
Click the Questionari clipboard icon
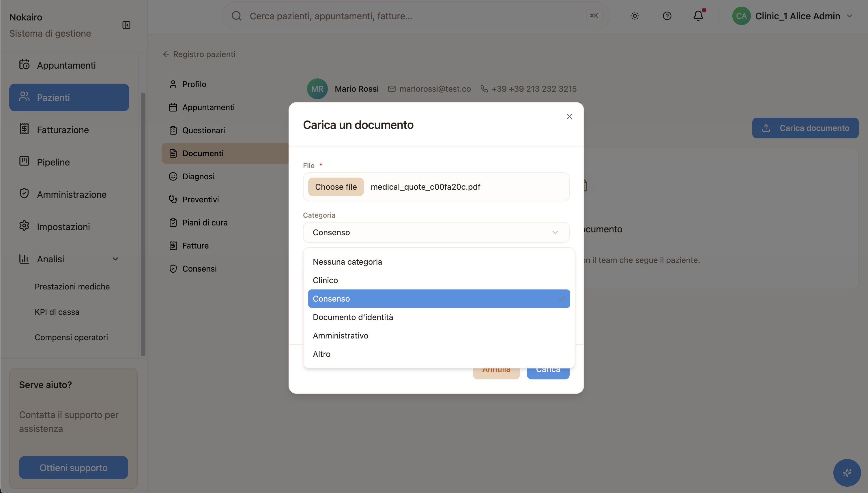(173, 130)
